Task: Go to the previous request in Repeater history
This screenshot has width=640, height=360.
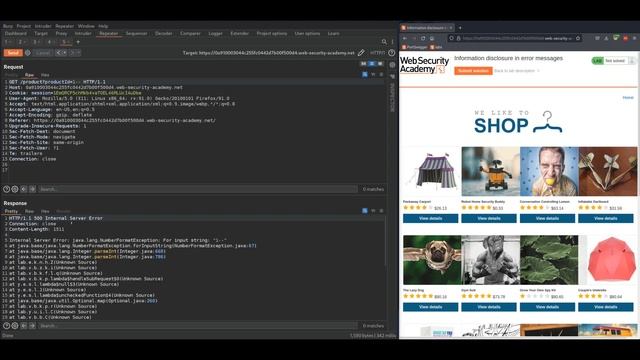Action: 61,53
